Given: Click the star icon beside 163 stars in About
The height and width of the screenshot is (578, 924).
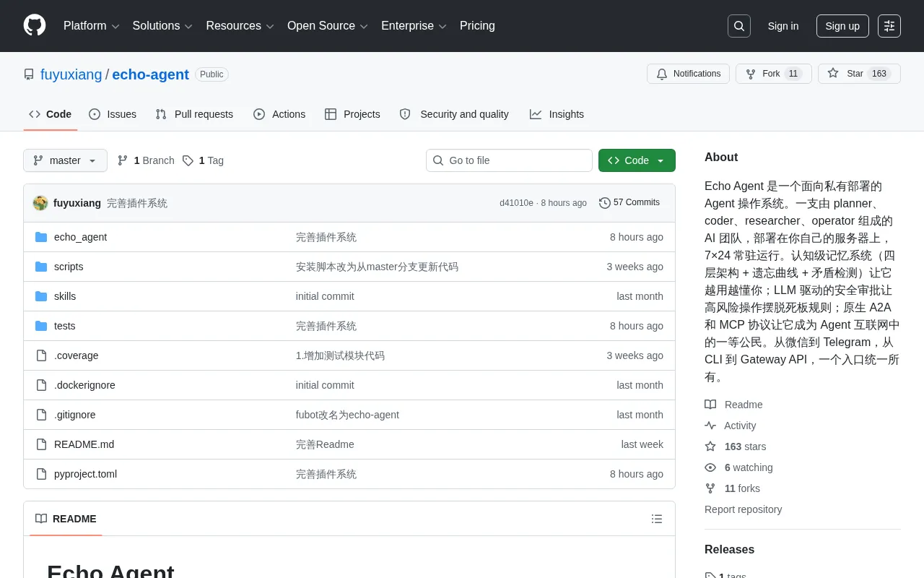Looking at the screenshot, I should (x=710, y=447).
